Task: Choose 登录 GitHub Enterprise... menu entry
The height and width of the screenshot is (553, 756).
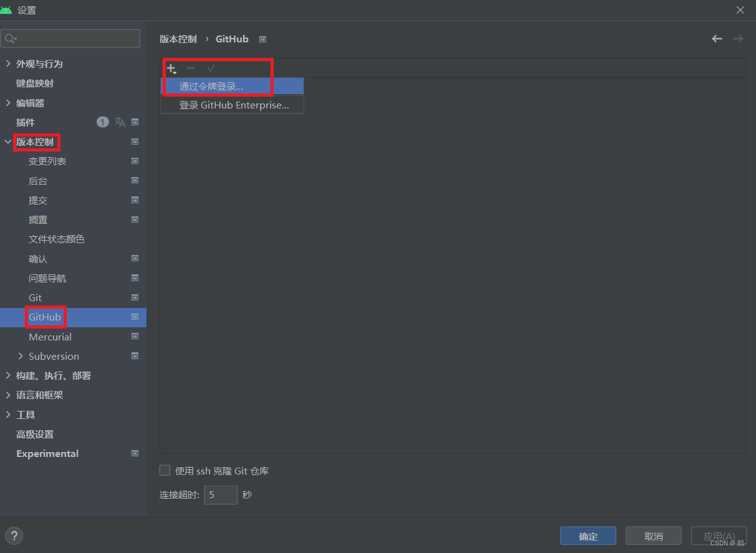Action: tap(232, 105)
